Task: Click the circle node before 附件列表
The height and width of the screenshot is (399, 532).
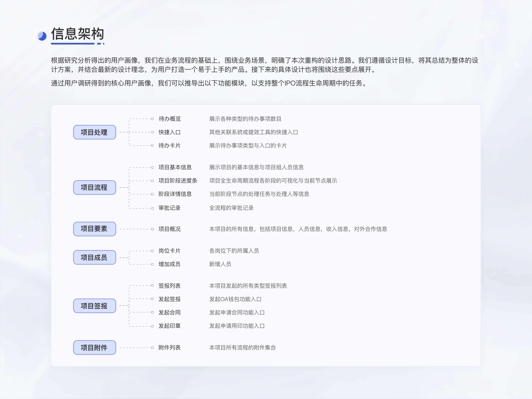Action: 152,348
